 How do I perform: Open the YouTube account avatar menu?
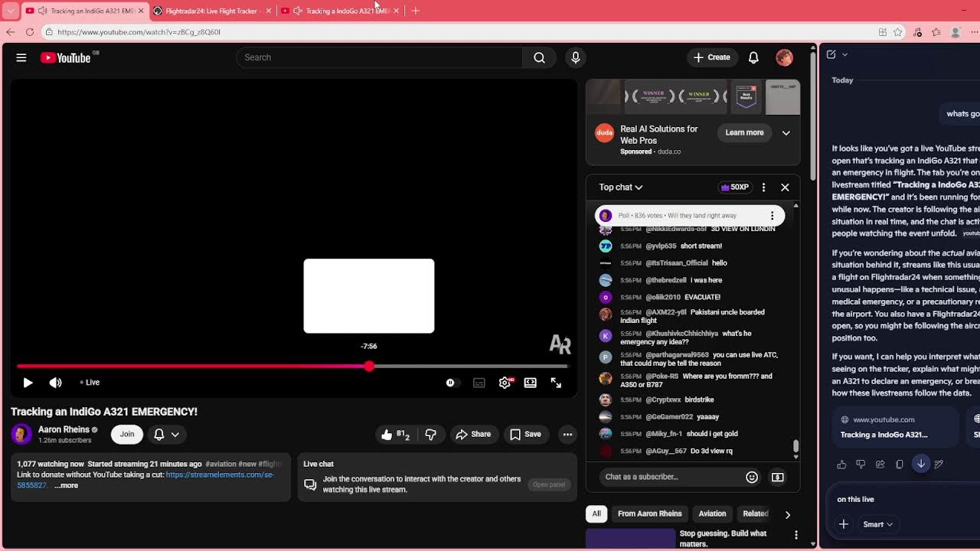[784, 57]
